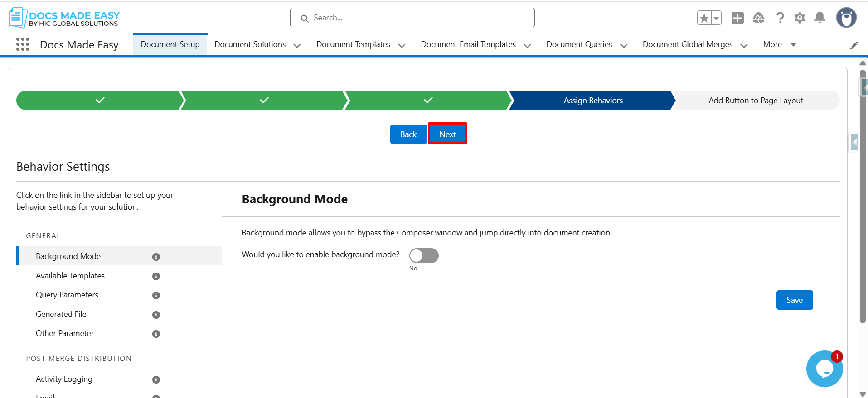Open the Help question mark icon

point(780,18)
